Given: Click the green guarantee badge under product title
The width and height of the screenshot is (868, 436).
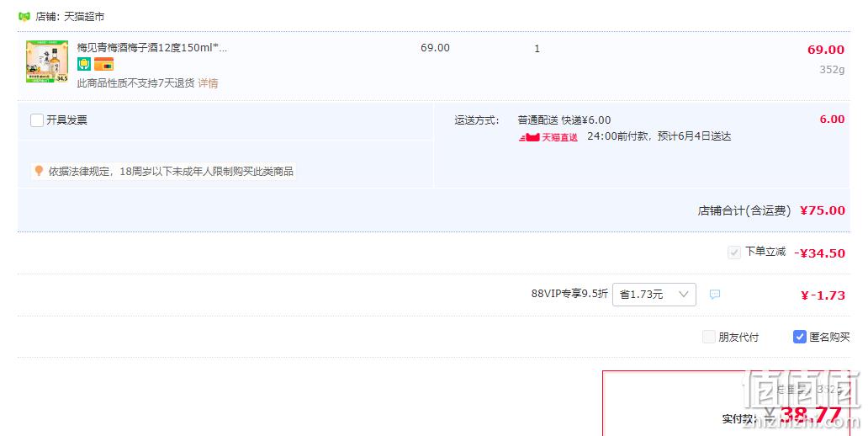Looking at the screenshot, I should [x=84, y=64].
